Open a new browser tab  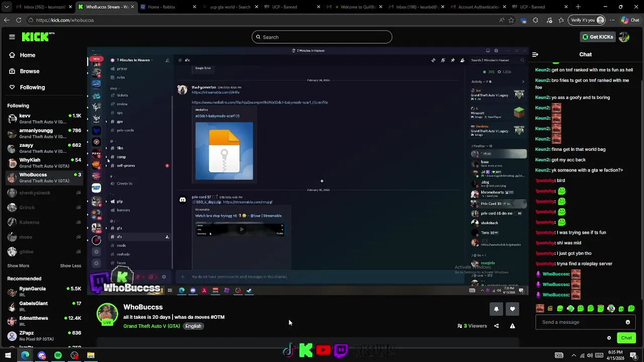[578, 7]
